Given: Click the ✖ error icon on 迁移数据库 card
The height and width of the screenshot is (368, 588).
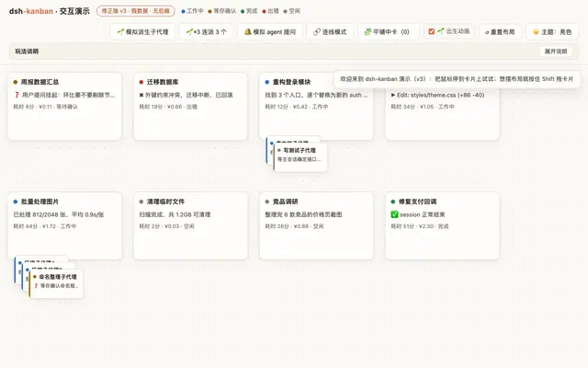Looking at the screenshot, I should point(141,95).
